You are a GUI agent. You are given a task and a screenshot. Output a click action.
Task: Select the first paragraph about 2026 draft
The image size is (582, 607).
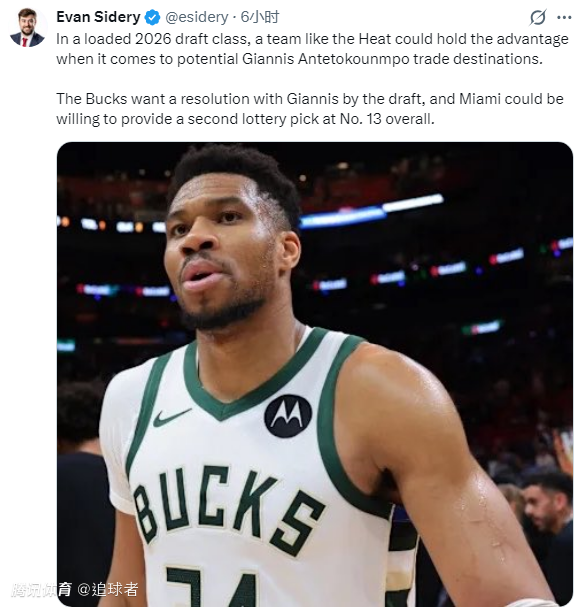coord(312,49)
